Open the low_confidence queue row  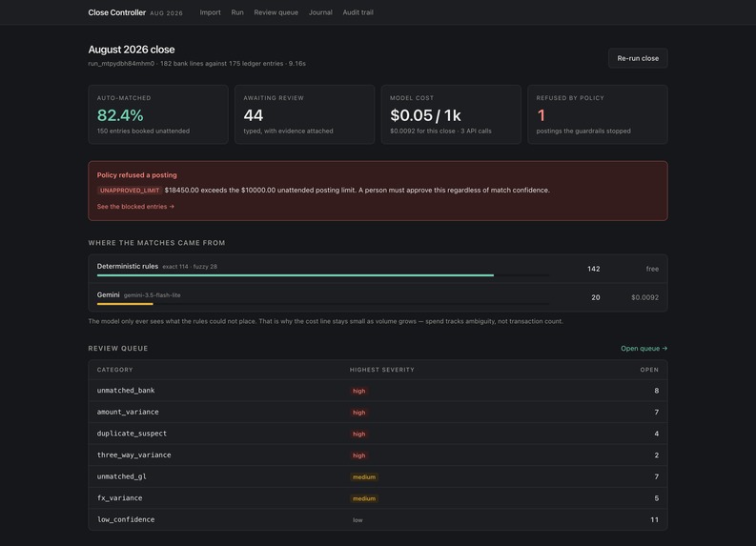[378, 519]
